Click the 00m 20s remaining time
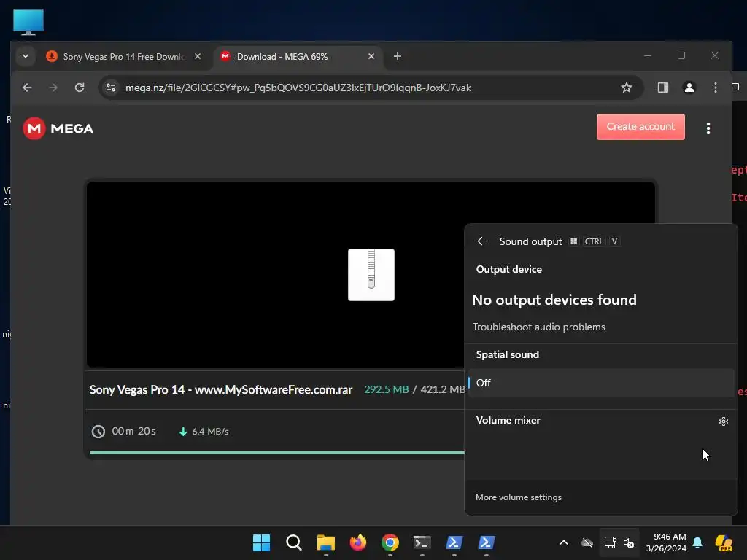 (x=134, y=431)
